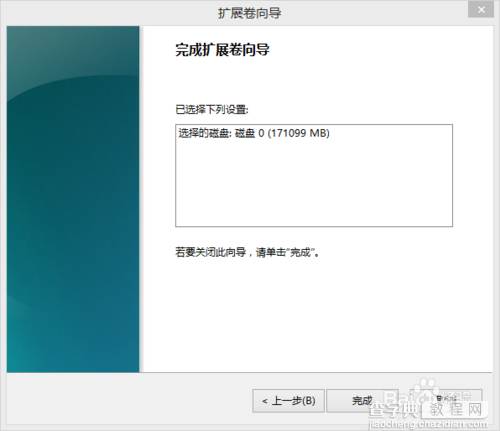The height and width of the screenshot is (431, 500).
Task: Finish the wizard with the 完成 button
Action: pos(362,401)
